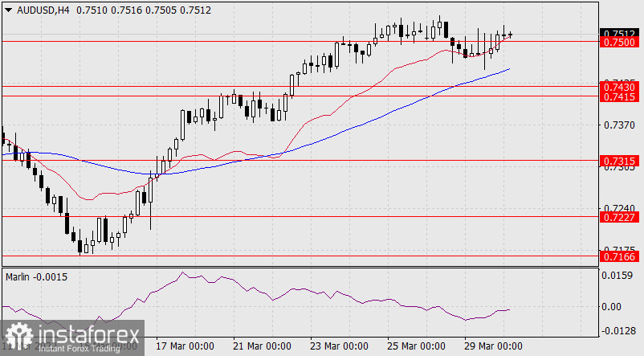This screenshot has height=356, width=644.
Task: Select the 0.7227 red price level label
Action: click(x=619, y=217)
